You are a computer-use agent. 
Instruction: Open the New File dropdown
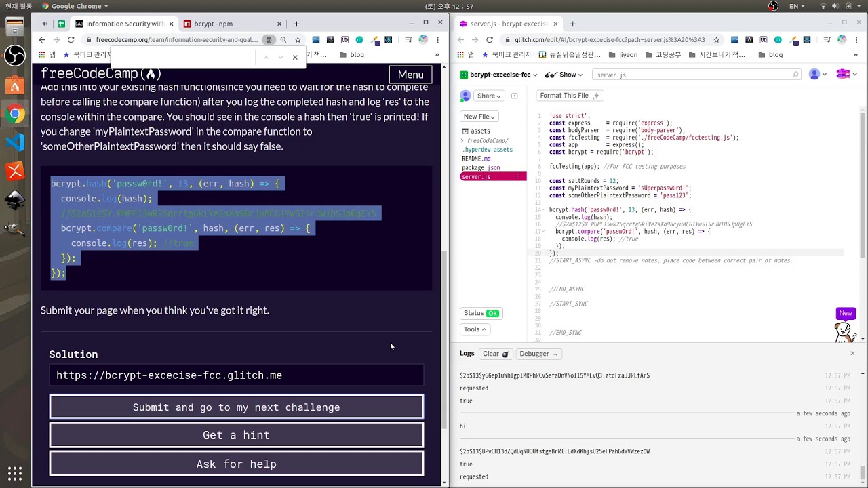coord(479,117)
